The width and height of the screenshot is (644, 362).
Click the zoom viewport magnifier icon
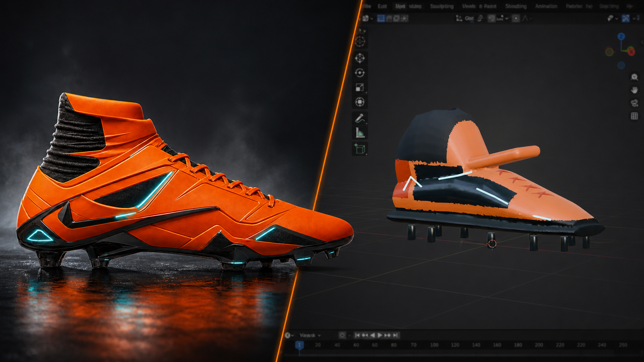[634, 77]
